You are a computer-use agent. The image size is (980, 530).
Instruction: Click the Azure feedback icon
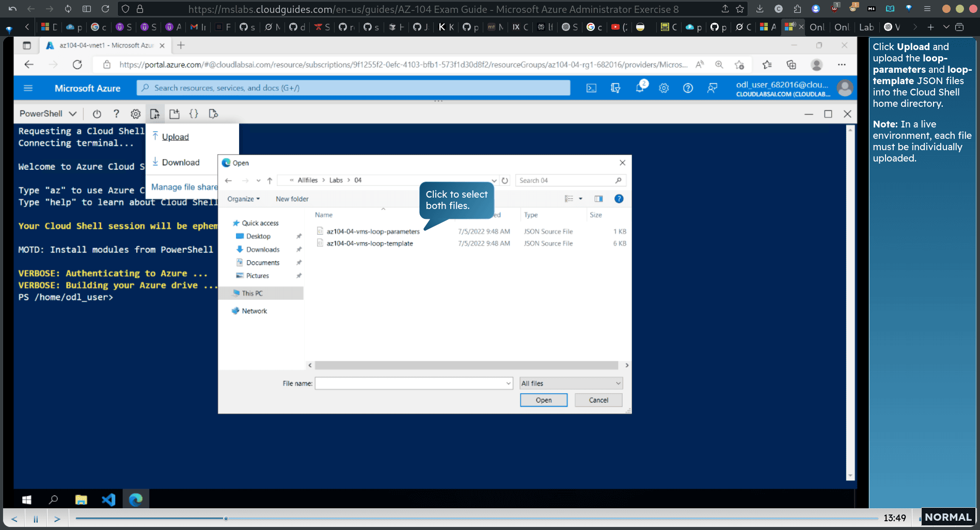pos(713,88)
